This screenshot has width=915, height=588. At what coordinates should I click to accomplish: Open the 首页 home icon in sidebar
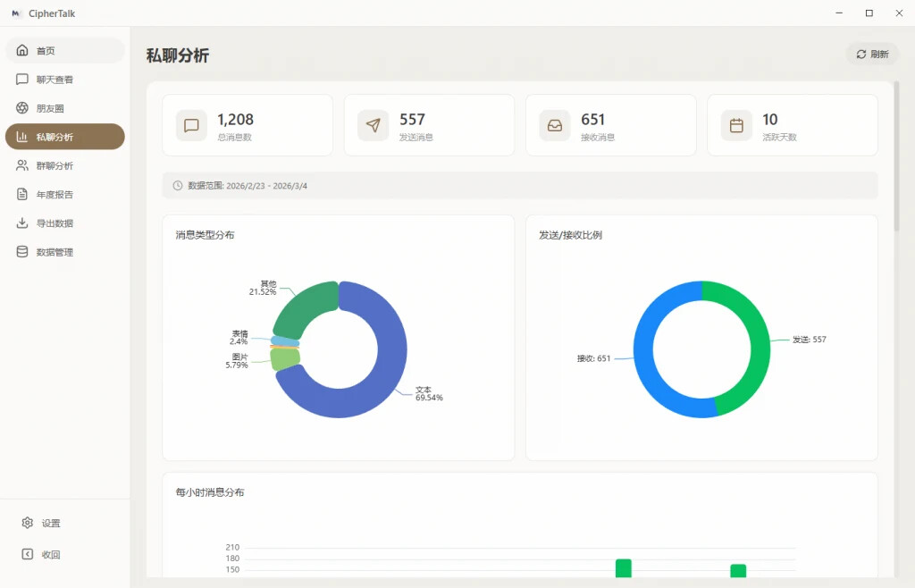coord(22,50)
